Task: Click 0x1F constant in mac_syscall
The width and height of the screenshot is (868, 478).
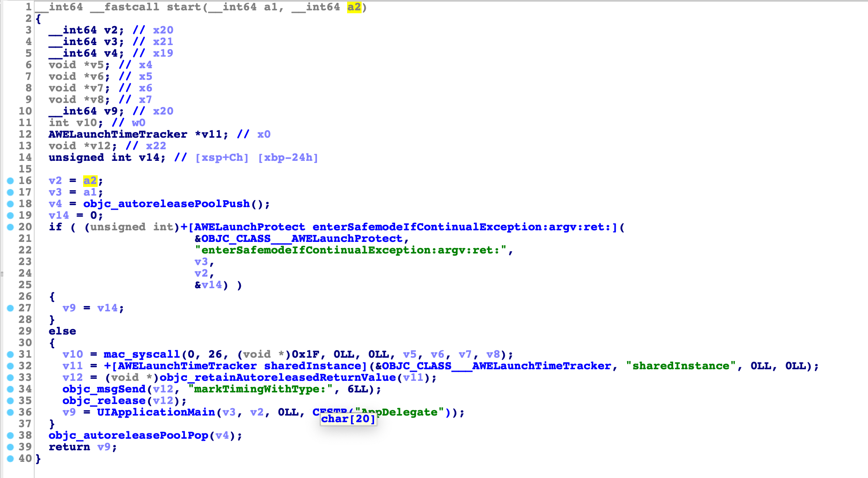Action: pos(305,354)
